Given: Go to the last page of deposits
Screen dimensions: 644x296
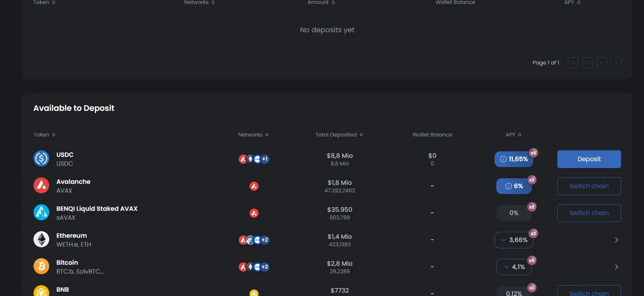Looking at the screenshot, I should click(615, 63).
